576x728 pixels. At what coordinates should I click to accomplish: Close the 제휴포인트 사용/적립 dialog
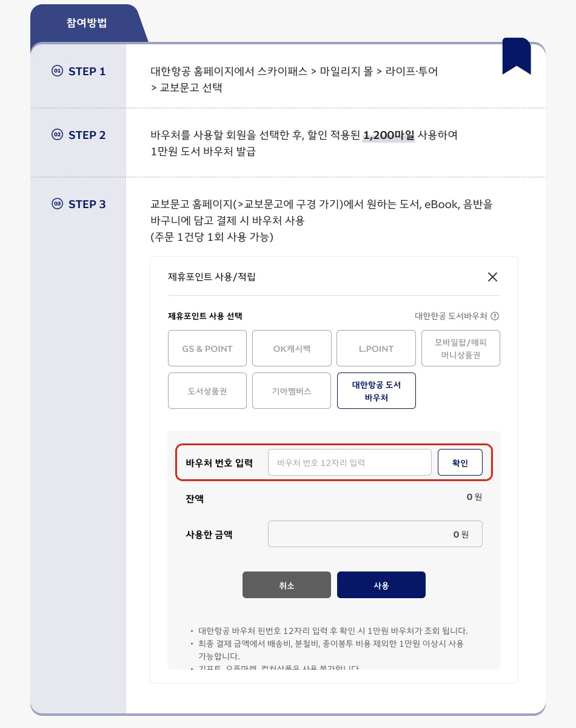492,277
